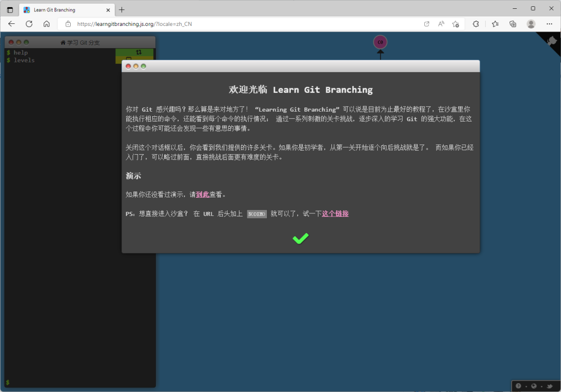Click the address bar URL field
Image resolution: width=561 pixels, height=392 pixels.
click(247, 24)
